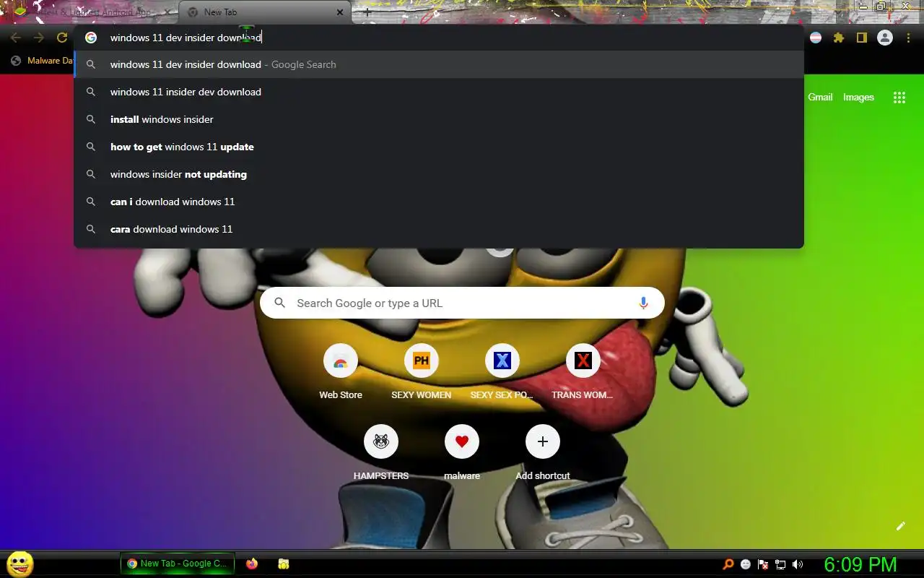The height and width of the screenshot is (578, 924).
Task: Click the forward navigation arrow
Action: pyautogui.click(x=39, y=38)
